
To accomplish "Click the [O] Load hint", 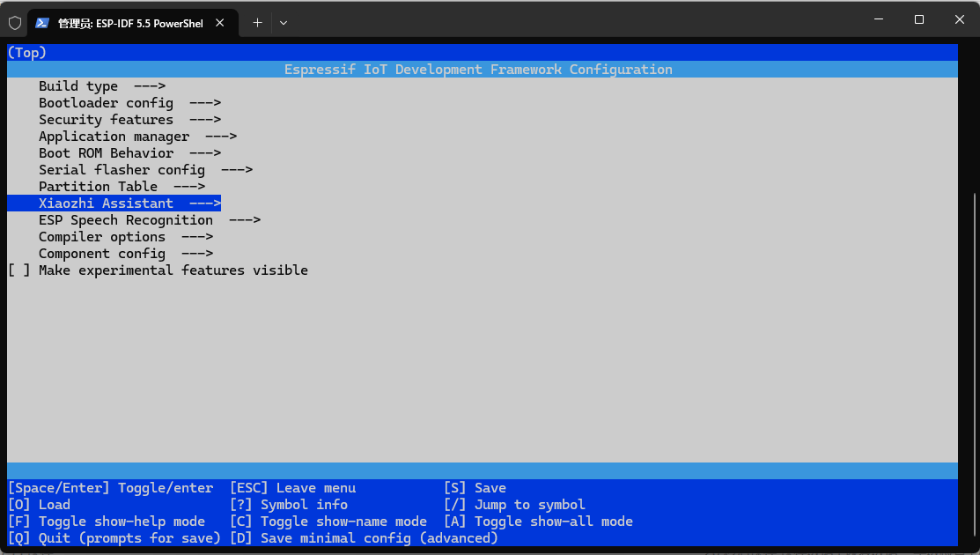I will click(x=39, y=505).
